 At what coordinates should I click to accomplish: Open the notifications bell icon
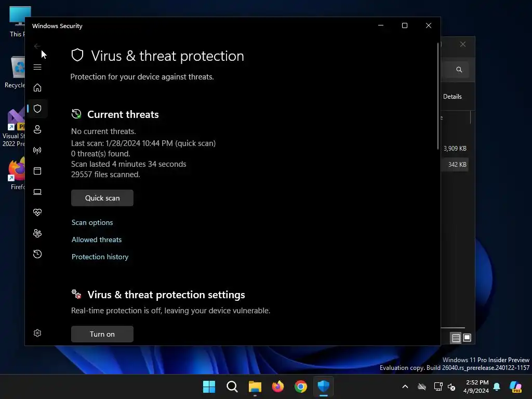[x=497, y=387]
